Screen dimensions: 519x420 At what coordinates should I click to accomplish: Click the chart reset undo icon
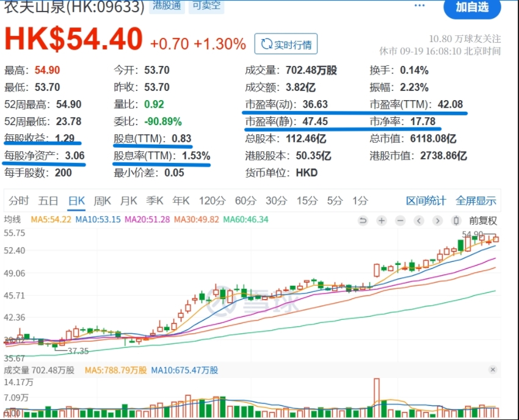tap(363, 220)
